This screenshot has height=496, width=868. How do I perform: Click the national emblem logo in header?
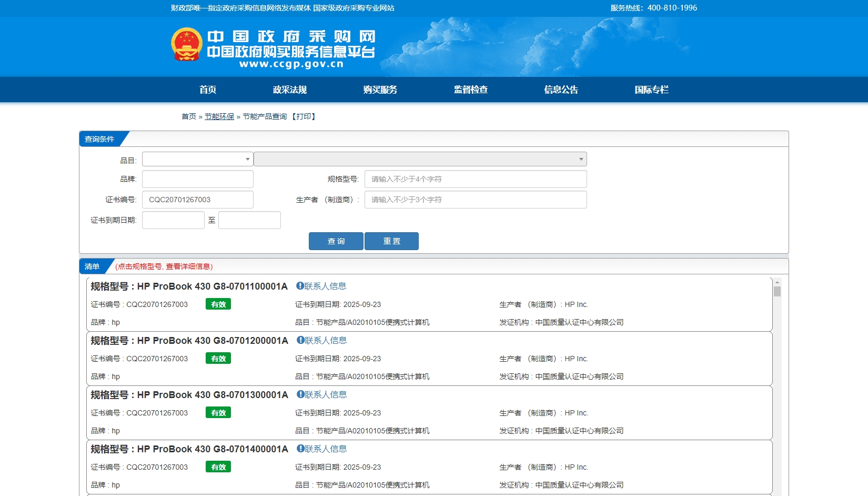pos(187,44)
